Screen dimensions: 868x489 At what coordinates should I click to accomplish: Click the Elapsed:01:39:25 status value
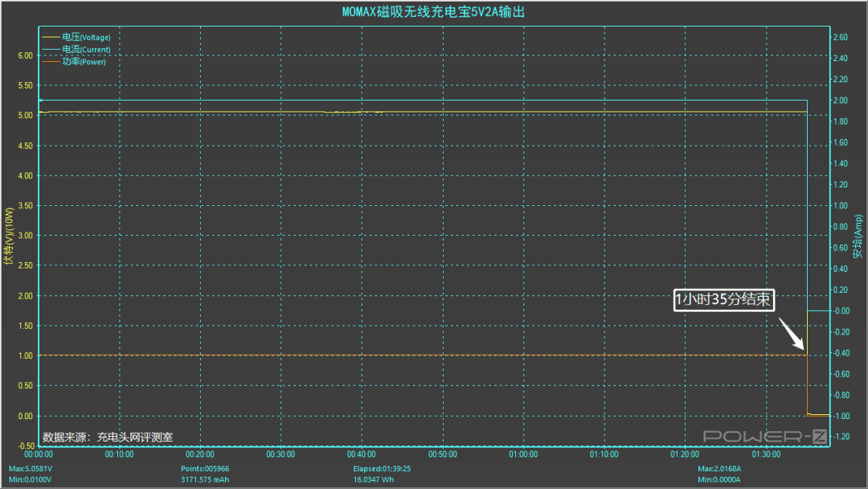point(382,469)
